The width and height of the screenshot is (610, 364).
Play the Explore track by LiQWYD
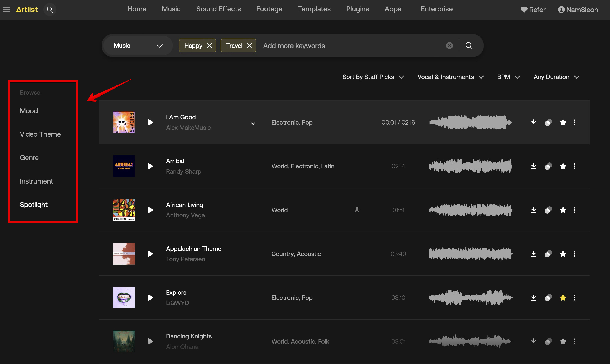(150, 298)
